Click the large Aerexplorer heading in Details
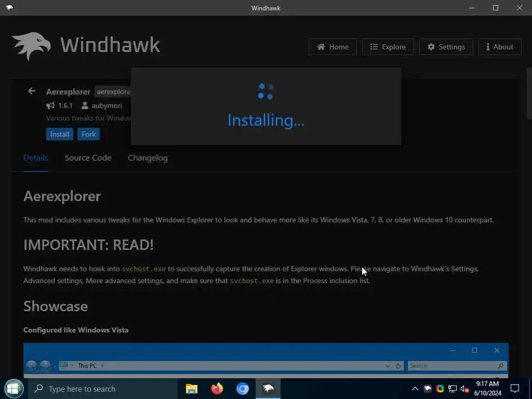The image size is (532, 399). [x=62, y=196]
